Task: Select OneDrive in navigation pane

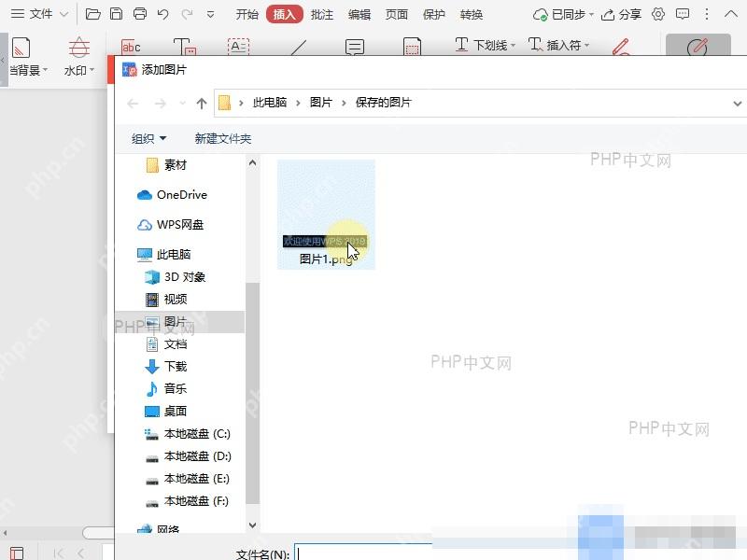Action: pos(172,195)
